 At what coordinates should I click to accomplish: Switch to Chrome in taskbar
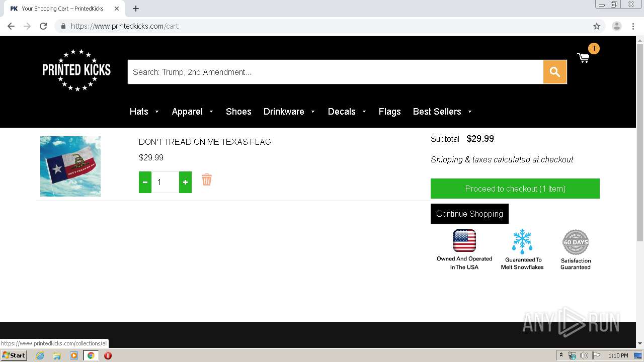point(91,355)
